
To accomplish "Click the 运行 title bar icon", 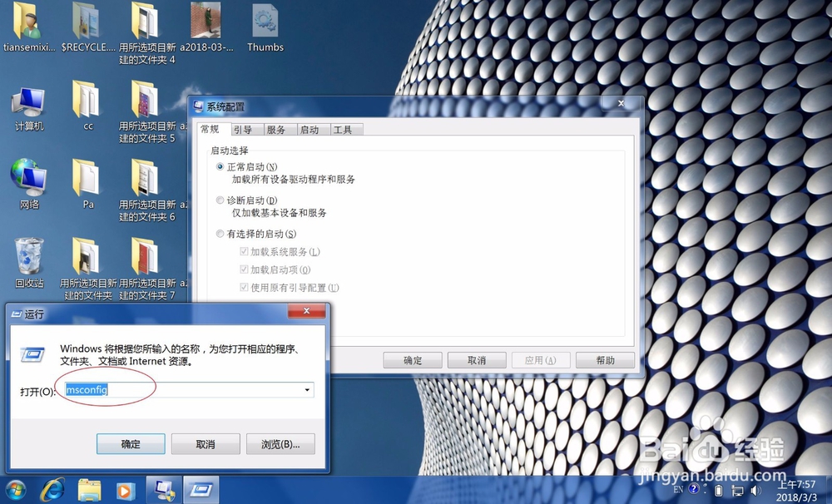I will click(x=16, y=314).
